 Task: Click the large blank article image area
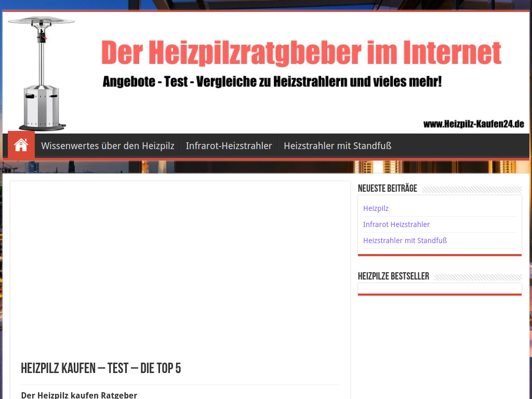(x=180, y=265)
